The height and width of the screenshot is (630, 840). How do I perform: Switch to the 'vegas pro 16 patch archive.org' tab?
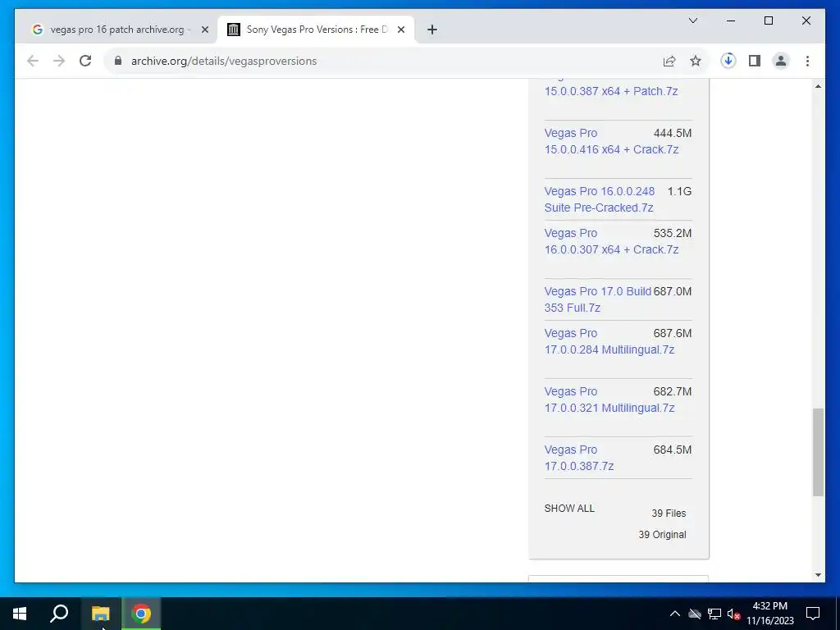coord(116,30)
